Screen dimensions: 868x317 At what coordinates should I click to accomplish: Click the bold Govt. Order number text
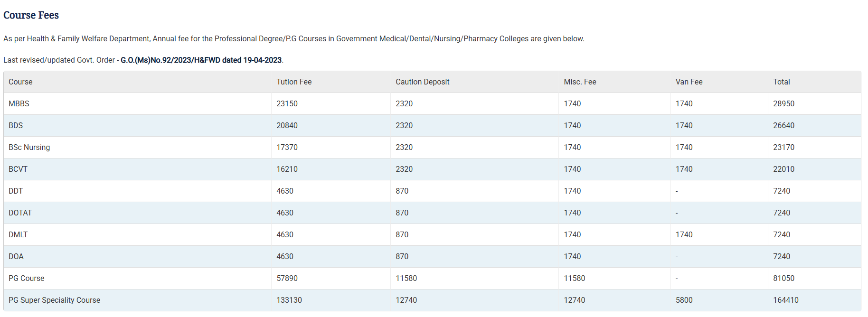pyautogui.click(x=201, y=60)
